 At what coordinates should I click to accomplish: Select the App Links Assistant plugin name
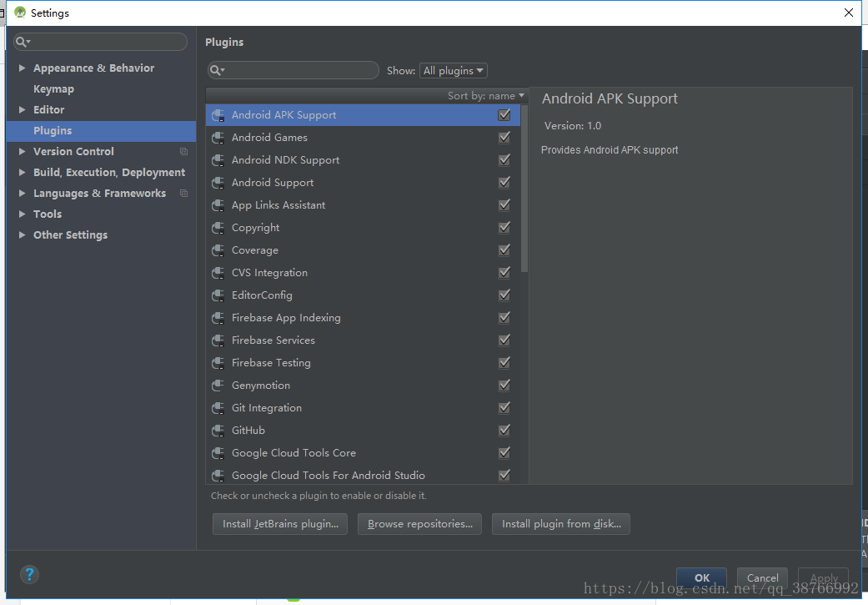tap(278, 205)
